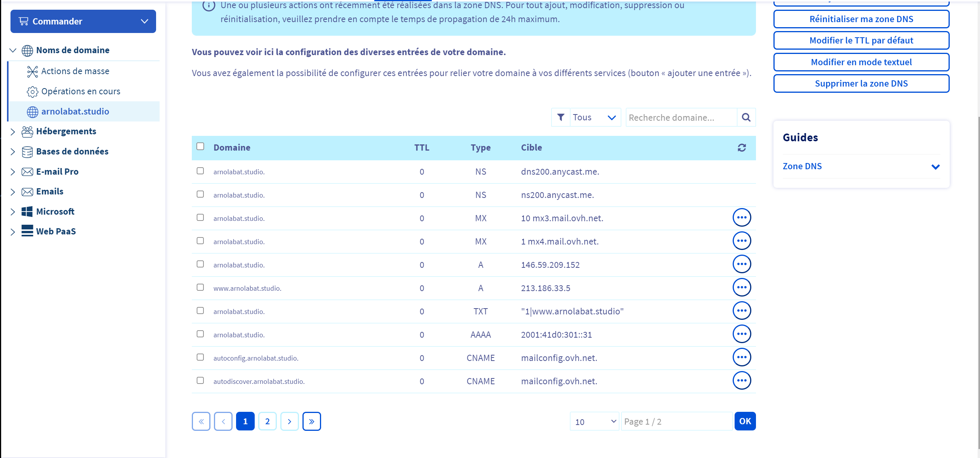Open the Commander dropdown

click(83, 21)
